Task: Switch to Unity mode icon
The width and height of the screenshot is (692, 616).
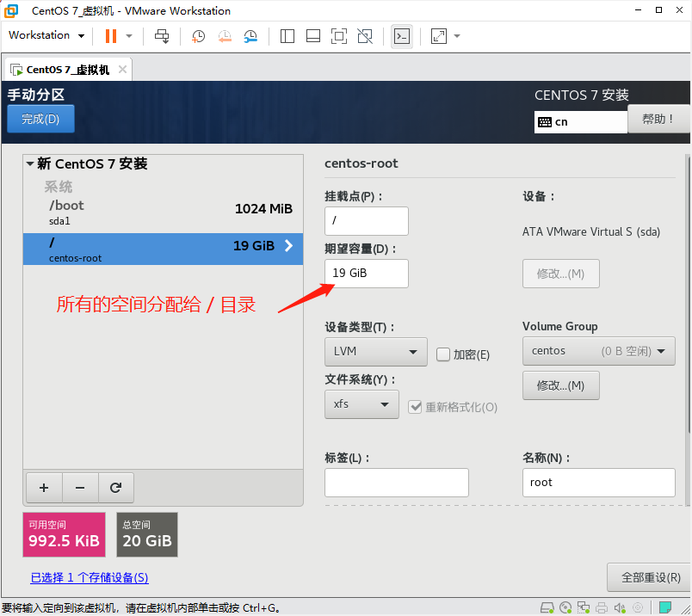Action: 365,36
